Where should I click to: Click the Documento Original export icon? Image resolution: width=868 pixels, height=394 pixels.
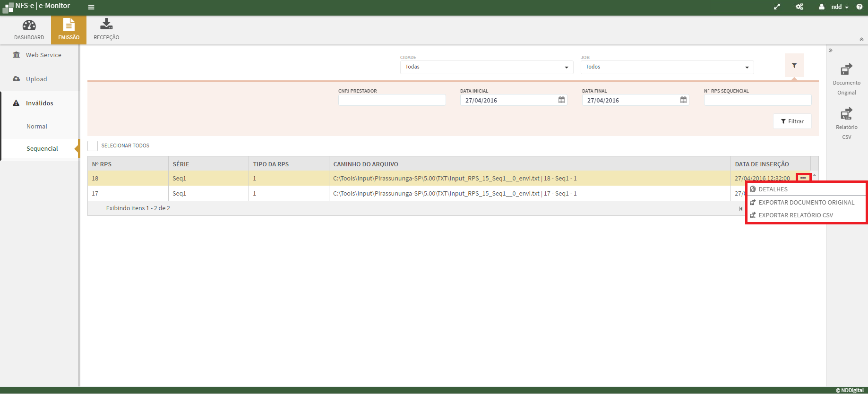click(x=846, y=70)
